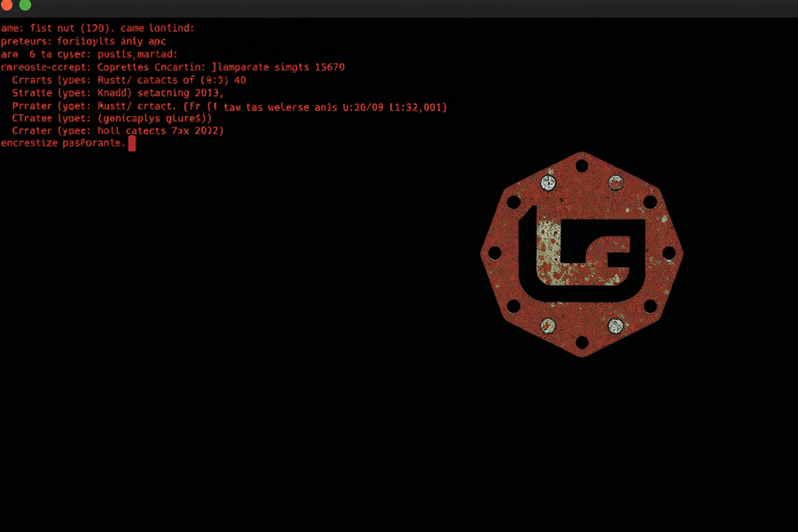Click the topmost bolt hole of the octagon

pos(582,166)
